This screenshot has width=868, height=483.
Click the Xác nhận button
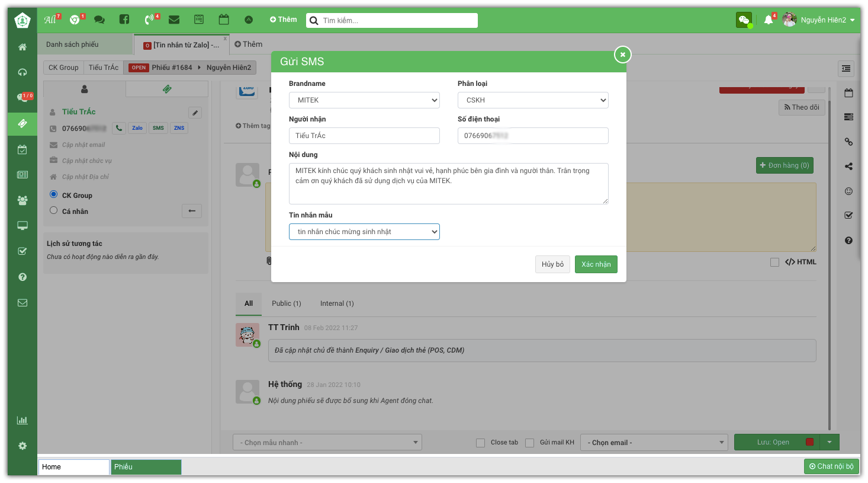[x=596, y=264]
